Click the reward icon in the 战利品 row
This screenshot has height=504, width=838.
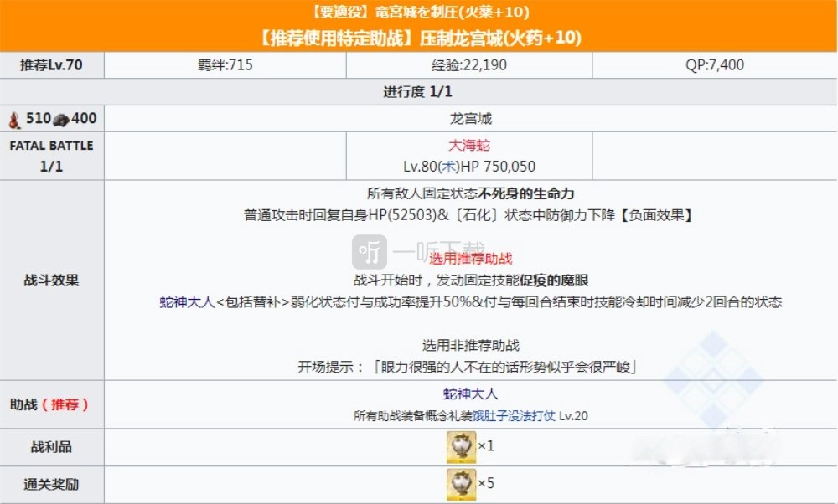[461, 446]
